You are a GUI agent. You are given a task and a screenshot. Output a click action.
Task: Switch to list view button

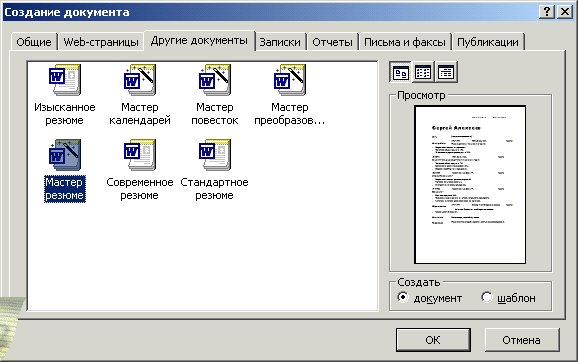click(423, 72)
